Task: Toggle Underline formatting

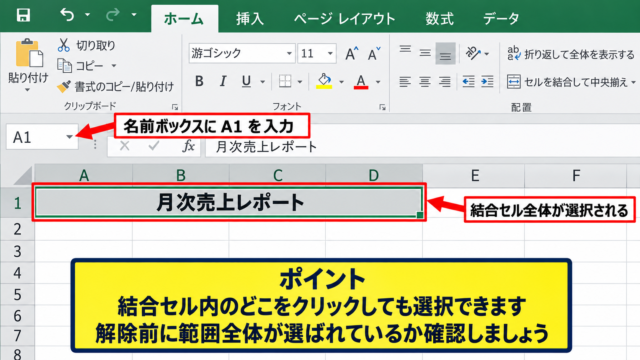Action: [246, 82]
